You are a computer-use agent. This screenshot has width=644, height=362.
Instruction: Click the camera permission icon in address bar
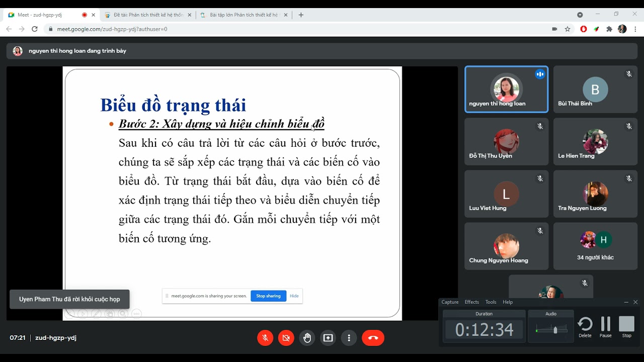[554, 29]
